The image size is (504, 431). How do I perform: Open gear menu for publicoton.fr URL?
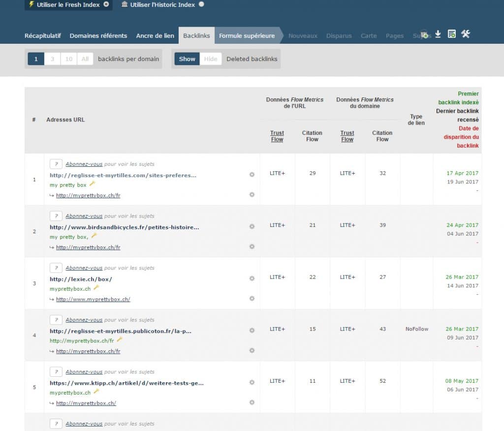tap(252, 331)
